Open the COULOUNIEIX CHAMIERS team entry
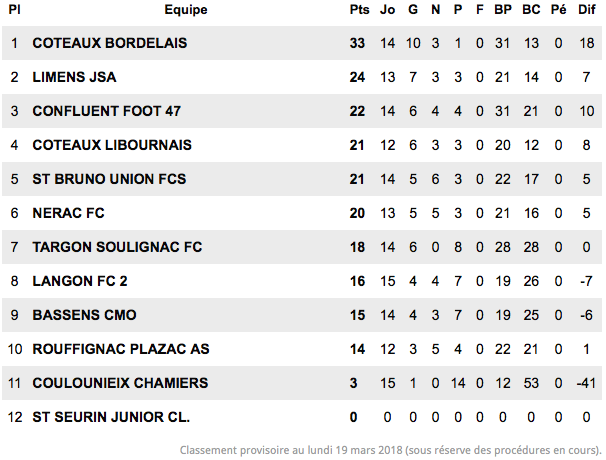606x460 pixels. [120, 383]
